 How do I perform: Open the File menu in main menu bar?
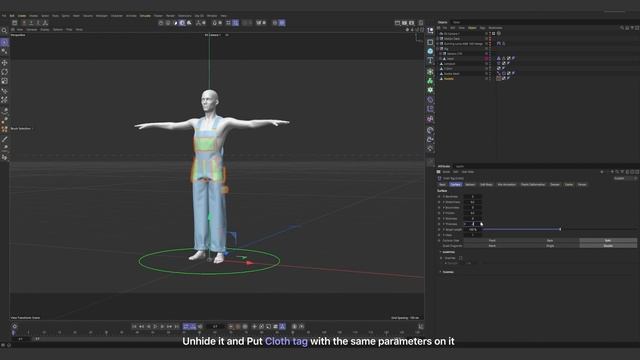(4, 16)
